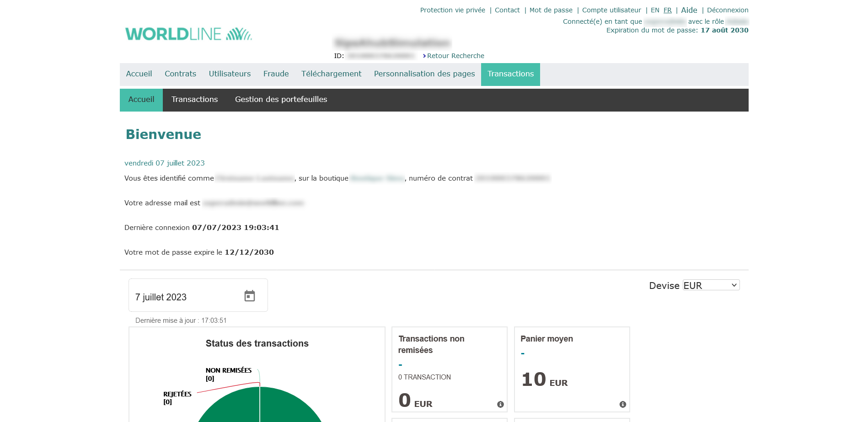Image resolution: width=868 pixels, height=422 pixels.
Task: Open the Mot de passe link
Action: pyautogui.click(x=551, y=10)
